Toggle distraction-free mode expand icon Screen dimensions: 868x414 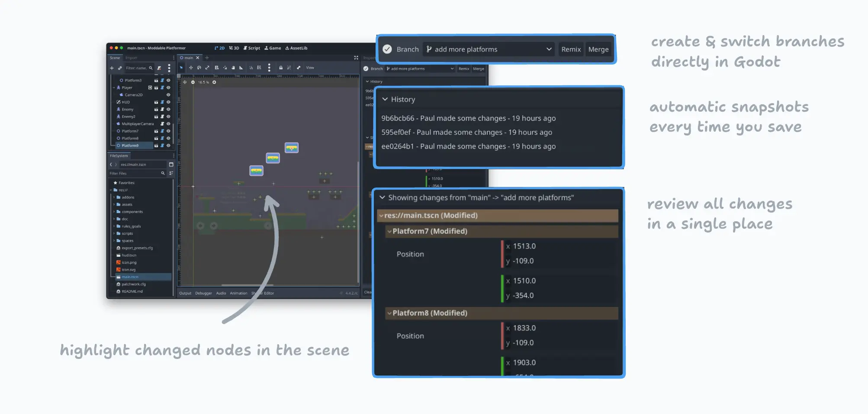tap(356, 58)
